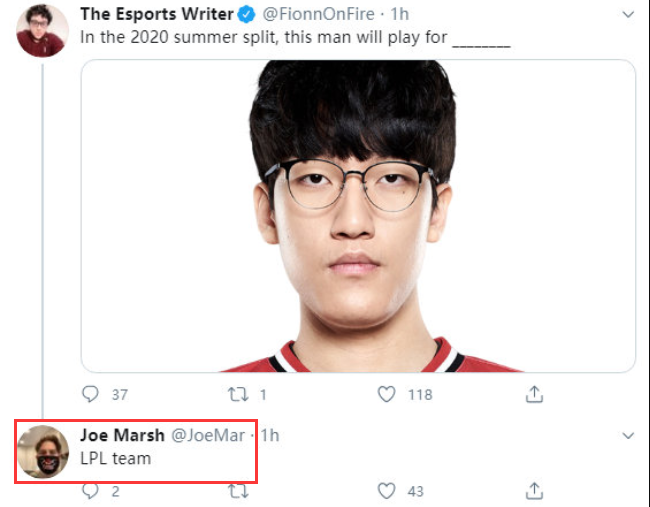
Task: Open The Esports Writer profile picture
Action: [x=42, y=31]
